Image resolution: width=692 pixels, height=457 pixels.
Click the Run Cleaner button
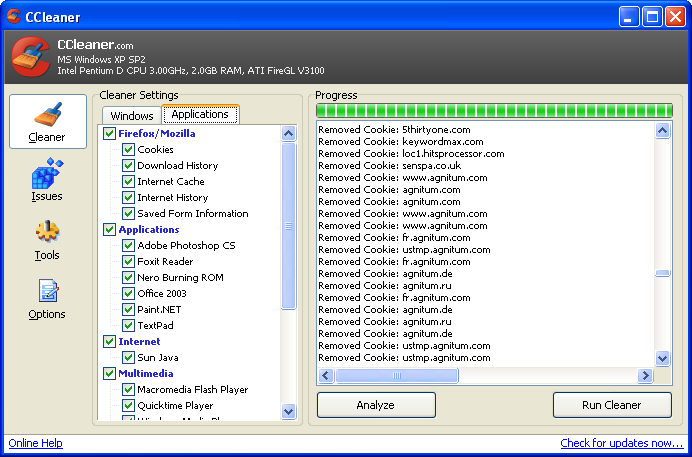click(612, 405)
